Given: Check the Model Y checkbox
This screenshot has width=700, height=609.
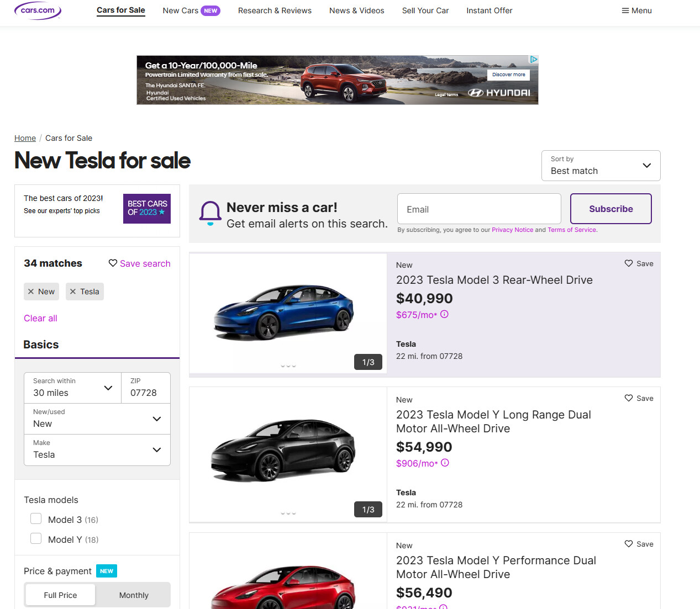Looking at the screenshot, I should (36, 538).
